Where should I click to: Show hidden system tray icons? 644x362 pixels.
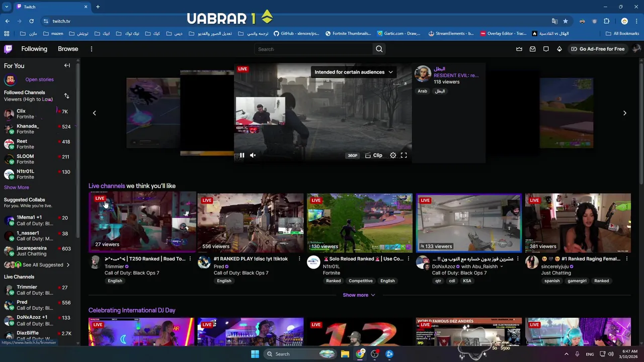[566, 354]
